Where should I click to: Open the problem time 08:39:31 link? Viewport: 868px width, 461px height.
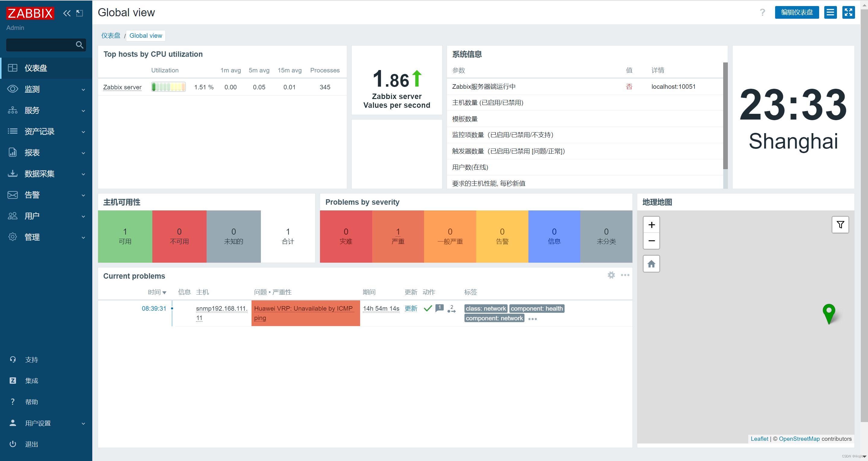[154, 309]
